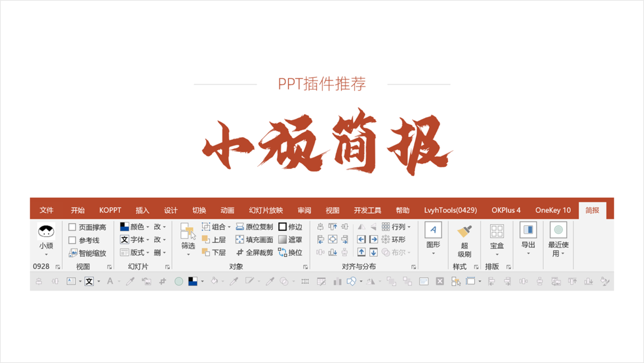Open the 文件 file tab
Viewport: 644px width, 363px height.
[47, 210]
